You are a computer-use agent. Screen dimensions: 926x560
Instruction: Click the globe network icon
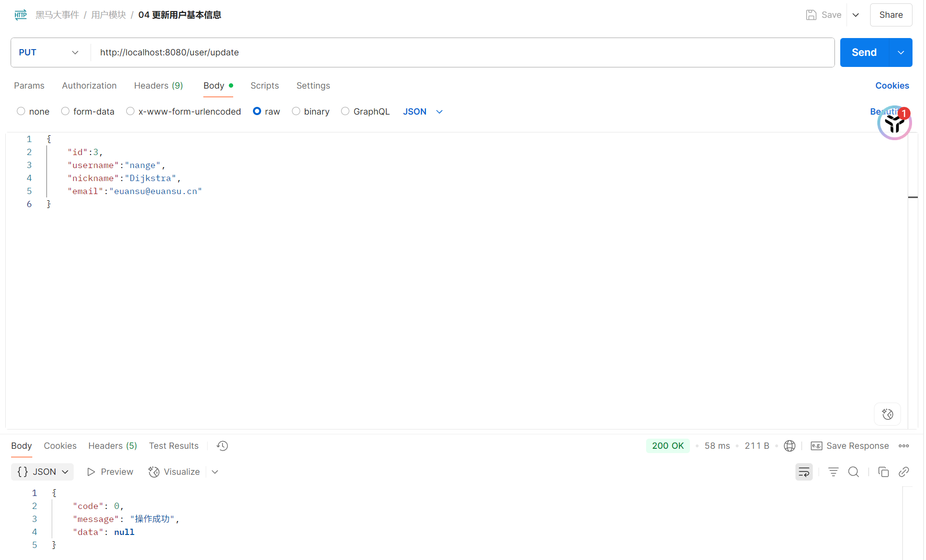789,446
